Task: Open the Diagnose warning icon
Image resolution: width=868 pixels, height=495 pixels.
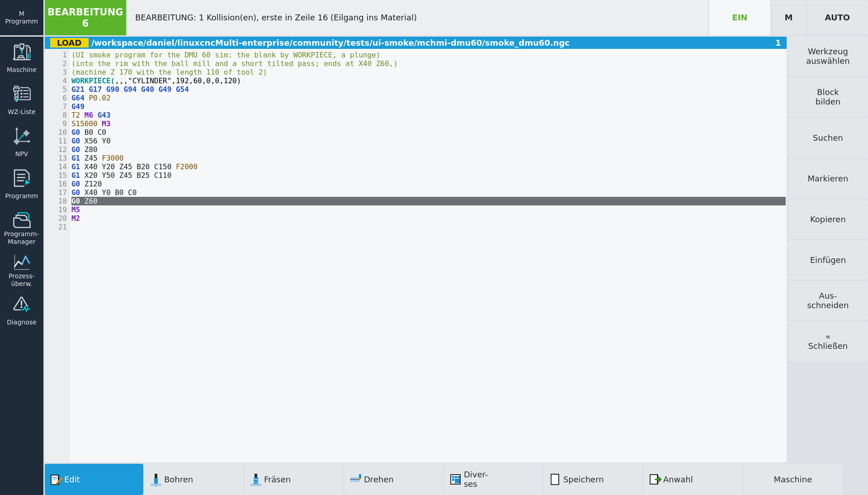Action: (x=22, y=311)
